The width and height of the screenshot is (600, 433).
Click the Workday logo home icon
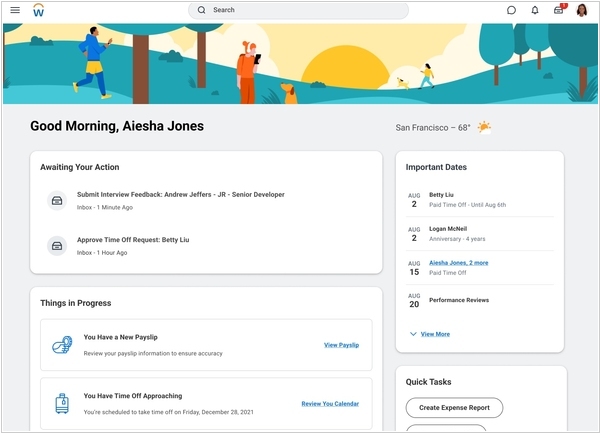click(38, 10)
